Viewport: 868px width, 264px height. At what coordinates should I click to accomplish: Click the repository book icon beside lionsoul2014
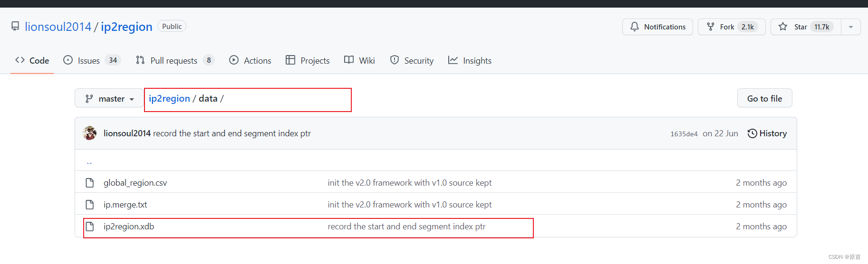pyautogui.click(x=15, y=26)
